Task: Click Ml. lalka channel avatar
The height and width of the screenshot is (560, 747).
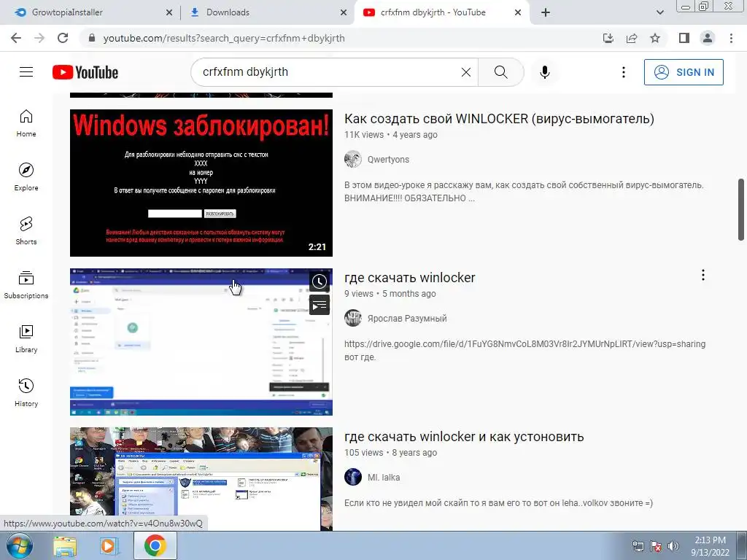Action: 353,477
